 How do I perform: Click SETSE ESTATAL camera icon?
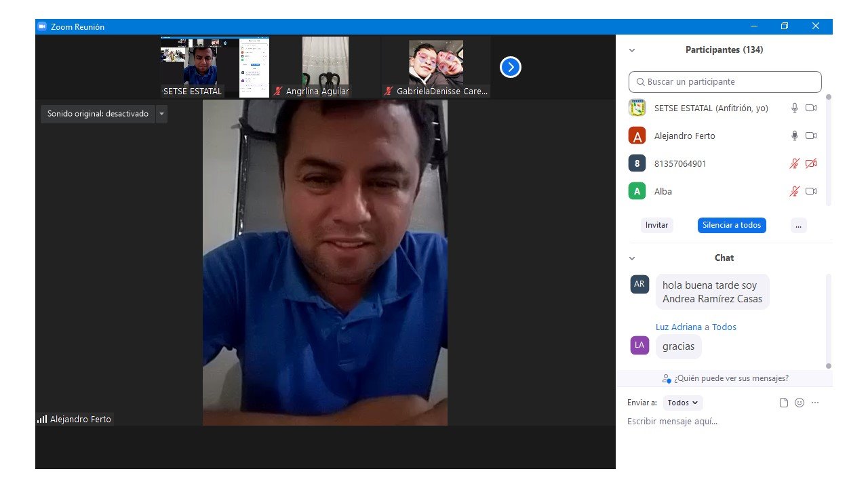click(810, 108)
